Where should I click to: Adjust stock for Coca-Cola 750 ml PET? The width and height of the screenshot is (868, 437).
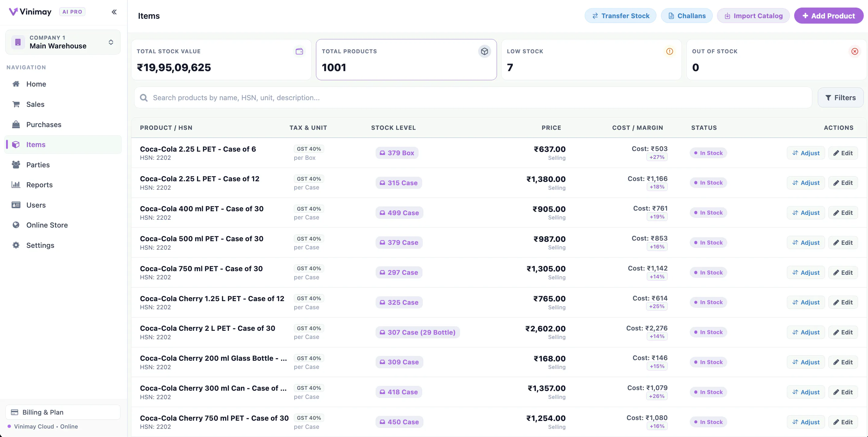tap(806, 273)
